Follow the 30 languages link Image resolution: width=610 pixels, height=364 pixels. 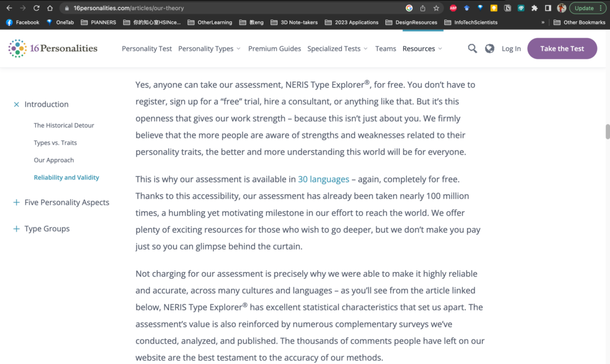point(323,179)
